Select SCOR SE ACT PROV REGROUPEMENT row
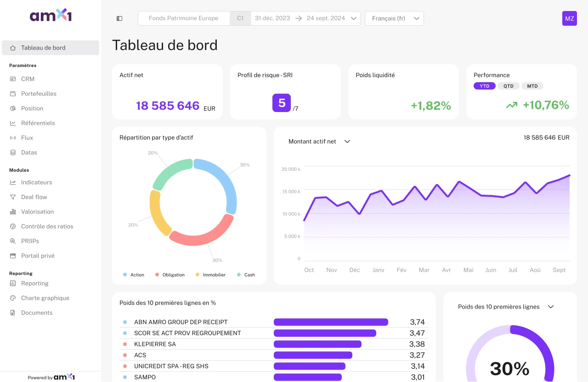Screen dimensions: 588x382 [x=274, y=333]
